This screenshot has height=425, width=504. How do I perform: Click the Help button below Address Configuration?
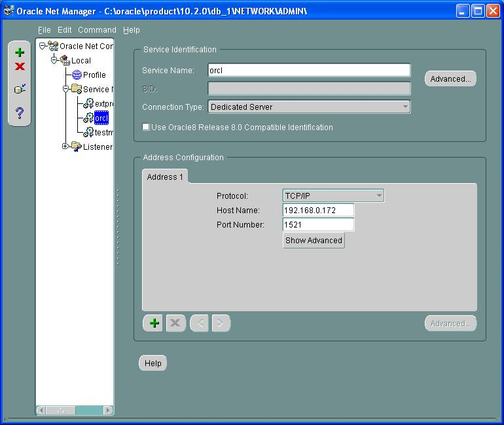(153, 363)
